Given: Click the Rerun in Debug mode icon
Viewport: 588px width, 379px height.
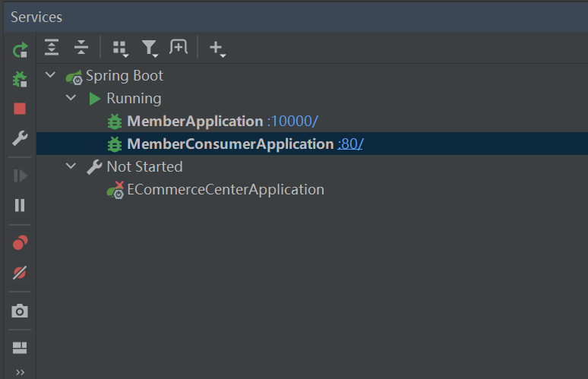Looking at the screenshot, I should [x=21, y=79].
